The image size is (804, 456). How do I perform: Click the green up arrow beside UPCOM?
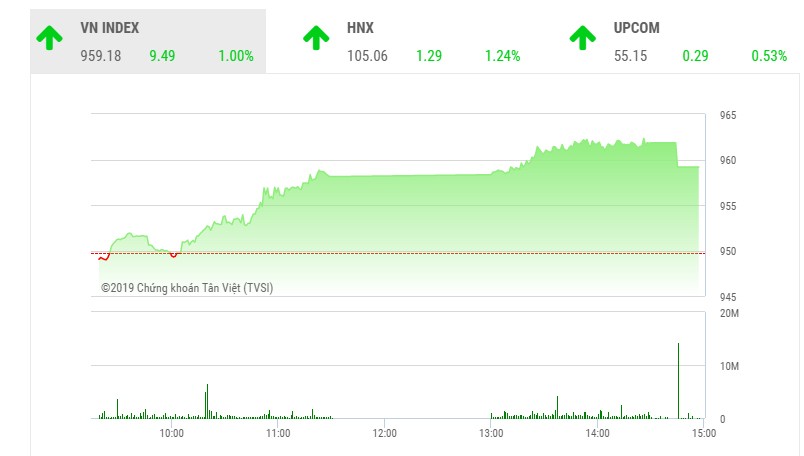pos(583,38)
